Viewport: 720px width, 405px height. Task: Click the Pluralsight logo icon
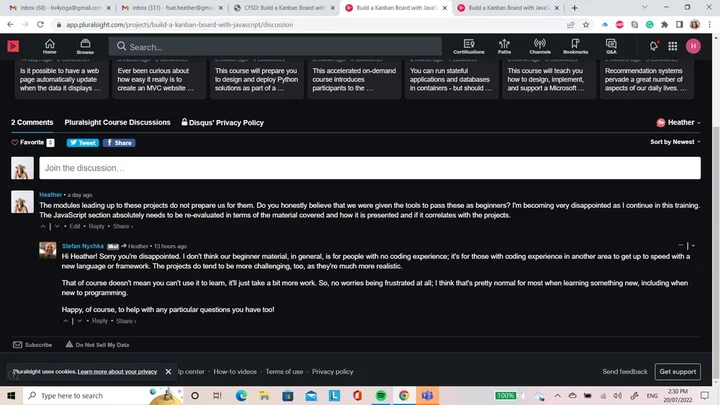tap(13, 45)
